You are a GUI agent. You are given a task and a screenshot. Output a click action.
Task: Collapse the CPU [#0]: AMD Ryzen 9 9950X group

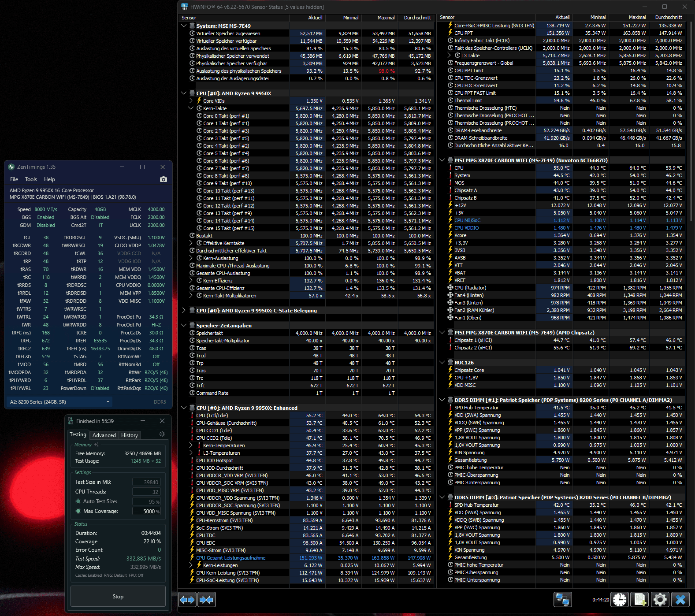pos(184,93)
